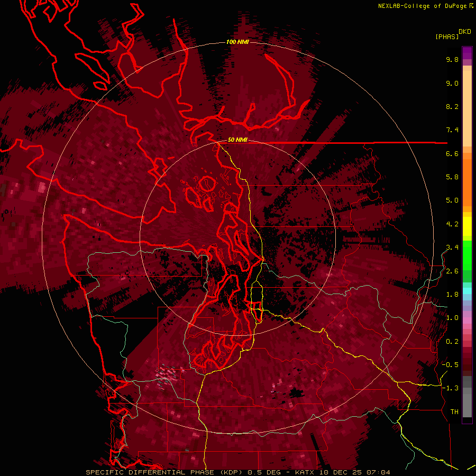Image resolution: width=476 pixels, height=476 pixels.
Task: Click the 1.8 scale value
Action: tap(452, 295)
